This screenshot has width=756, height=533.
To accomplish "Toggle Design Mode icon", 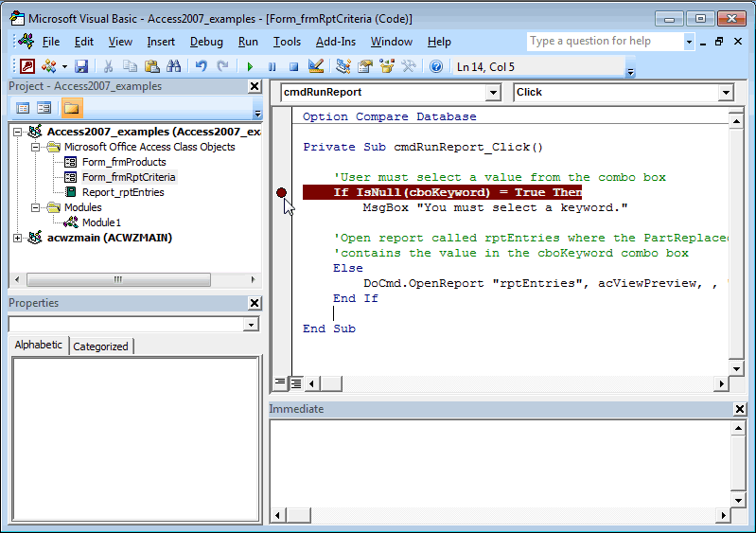I will tap(316, 66).
